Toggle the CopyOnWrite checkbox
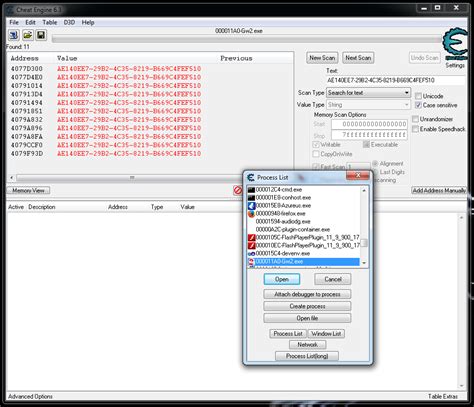 [x=316, y=154]
